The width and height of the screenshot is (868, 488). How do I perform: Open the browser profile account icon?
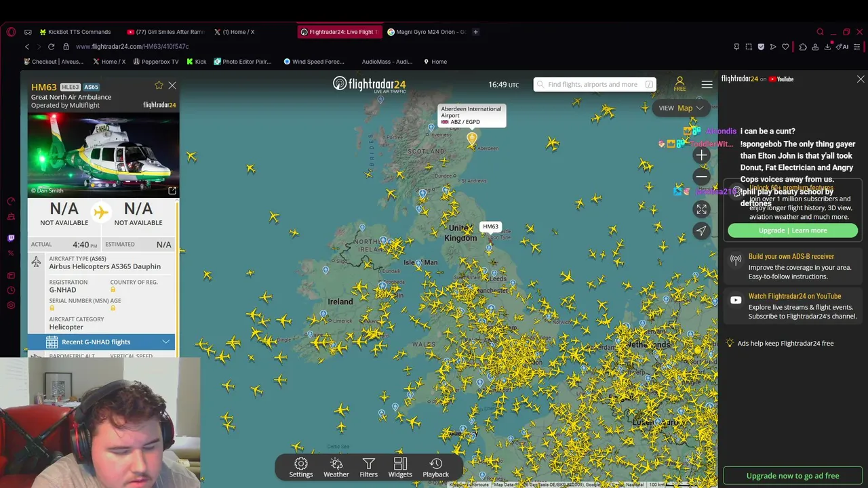(x=815, y=47)
